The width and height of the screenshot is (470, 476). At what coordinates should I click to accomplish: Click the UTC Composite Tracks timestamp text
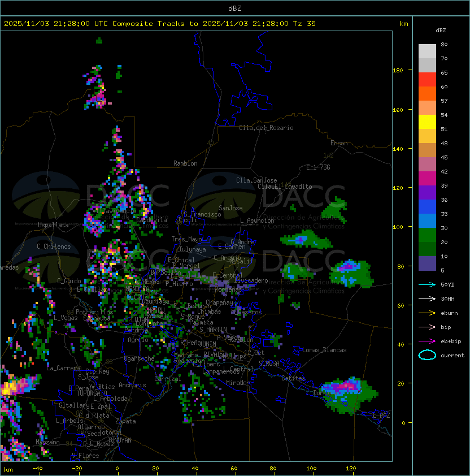[160, 24]
